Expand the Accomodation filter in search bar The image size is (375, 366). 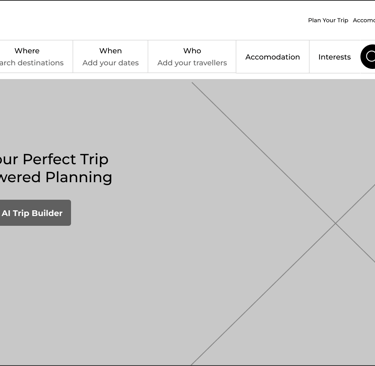point(273,57)
